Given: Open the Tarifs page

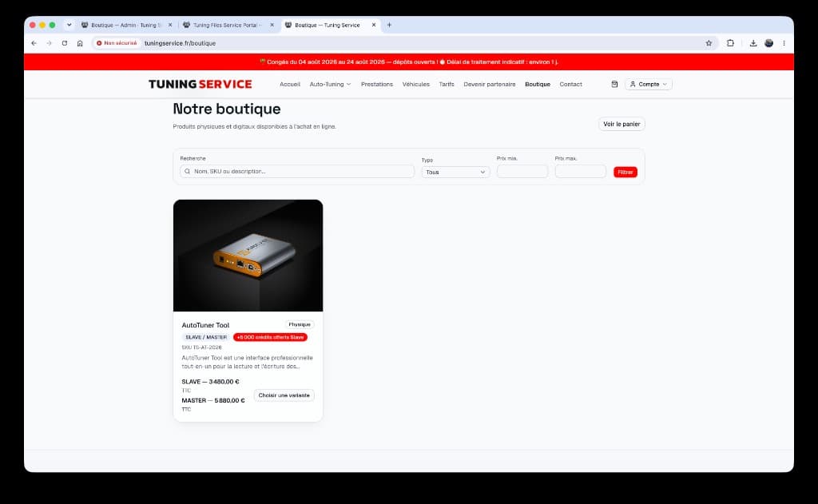Looking at the screenshot, I should point(446,84).
